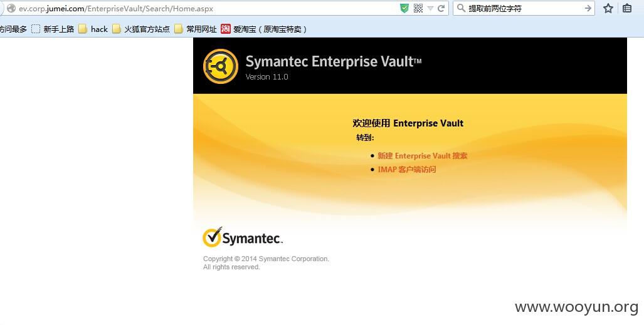The width and height of the screenshot is (644, 325).
Task: Open the 爱淘宝 bookmark
Action: pos(263,29)
